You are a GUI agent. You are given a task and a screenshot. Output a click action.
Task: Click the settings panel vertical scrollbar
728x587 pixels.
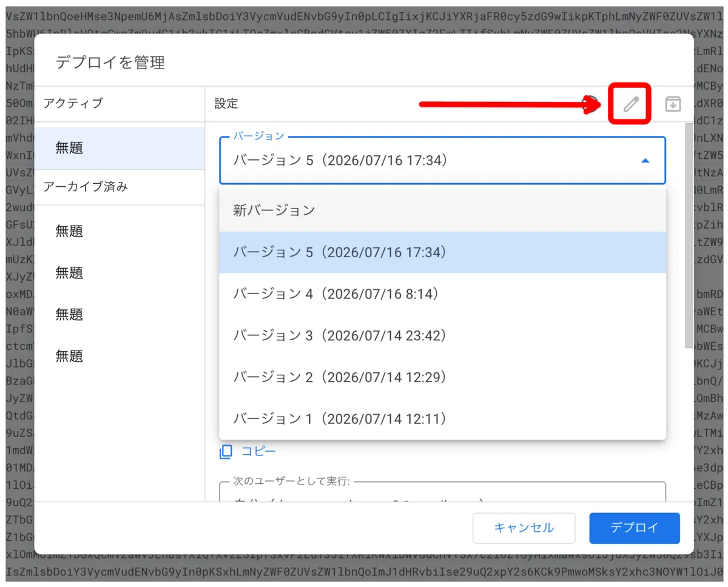[x=689, y=236]
